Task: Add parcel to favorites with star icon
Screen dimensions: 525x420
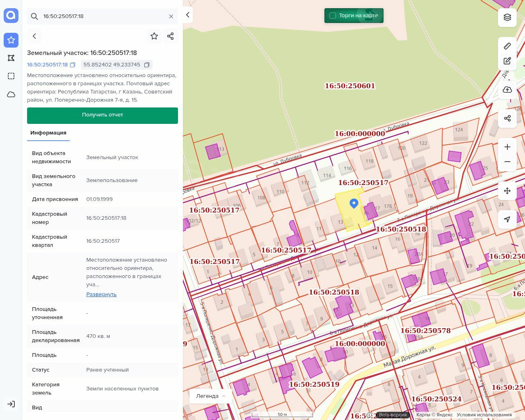Action: pyautogui.click(x=154, y=36)
